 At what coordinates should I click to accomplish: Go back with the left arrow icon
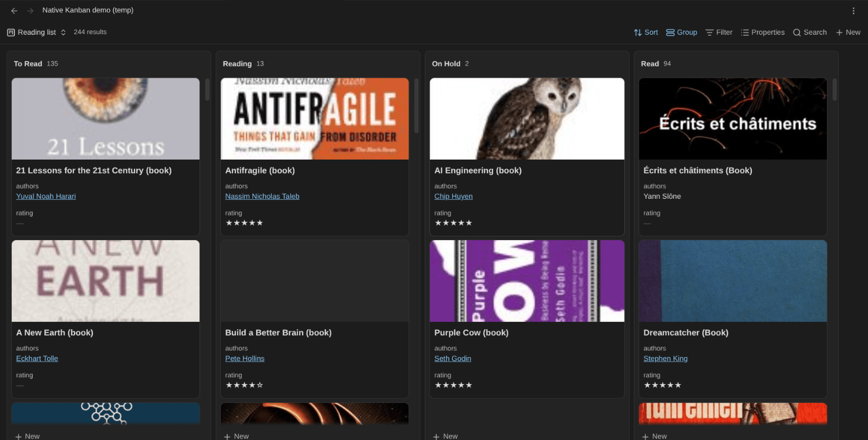click(14, 11)
